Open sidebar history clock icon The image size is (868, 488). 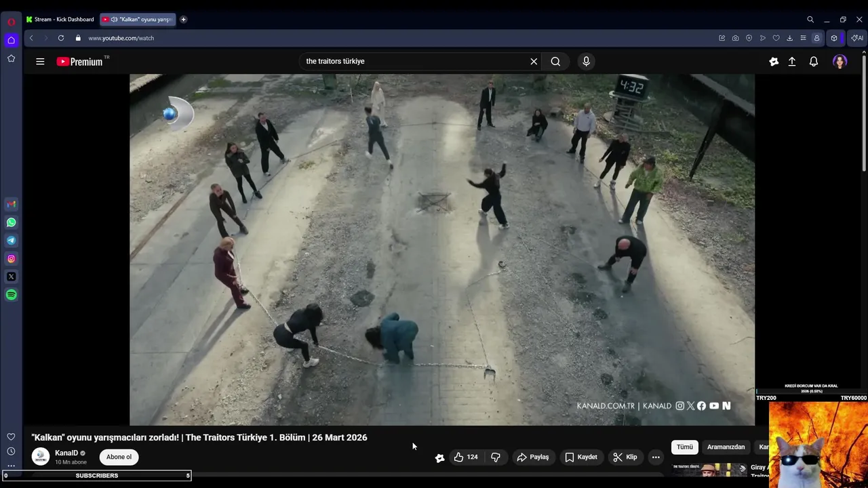pyautogui.click(x=11, y=451)
